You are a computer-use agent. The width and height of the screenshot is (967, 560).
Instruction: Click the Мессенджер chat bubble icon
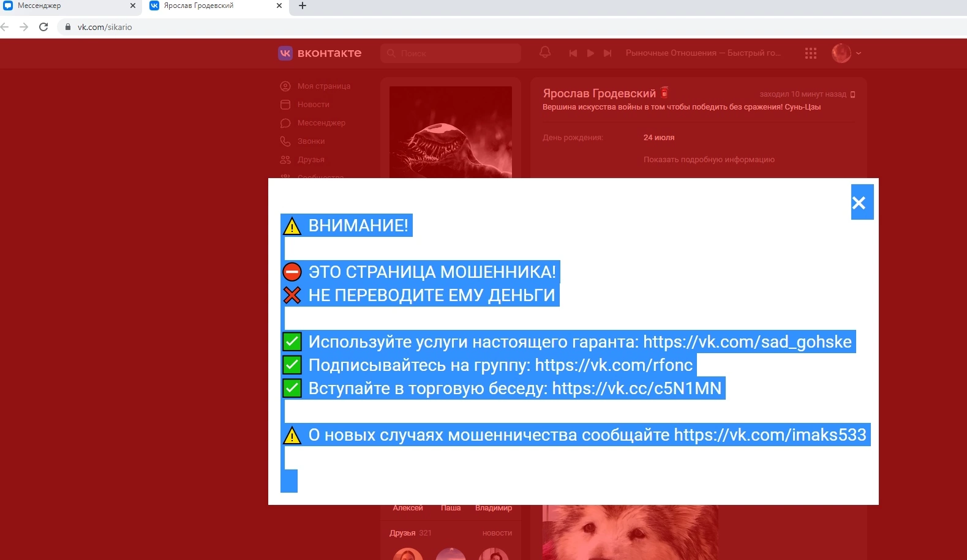point(285,123)
